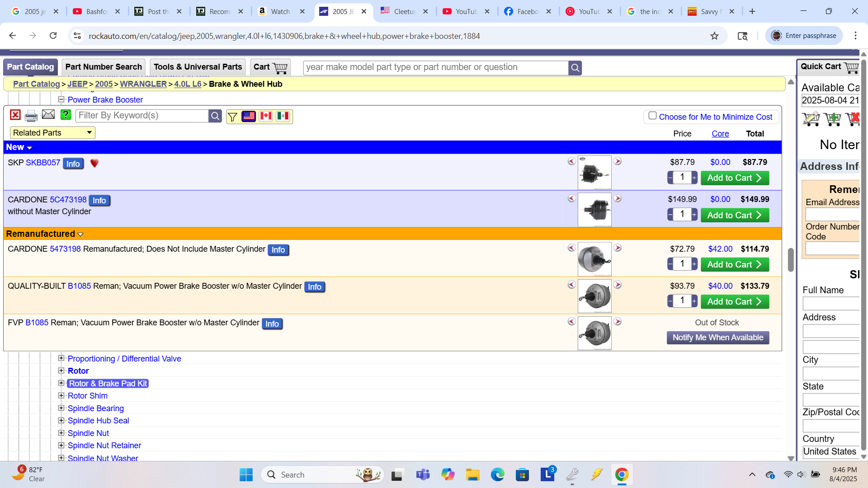868x488 pixels.
Task: Open Microsoft Edge from the taskbar
Action: [x=497, y=474]
